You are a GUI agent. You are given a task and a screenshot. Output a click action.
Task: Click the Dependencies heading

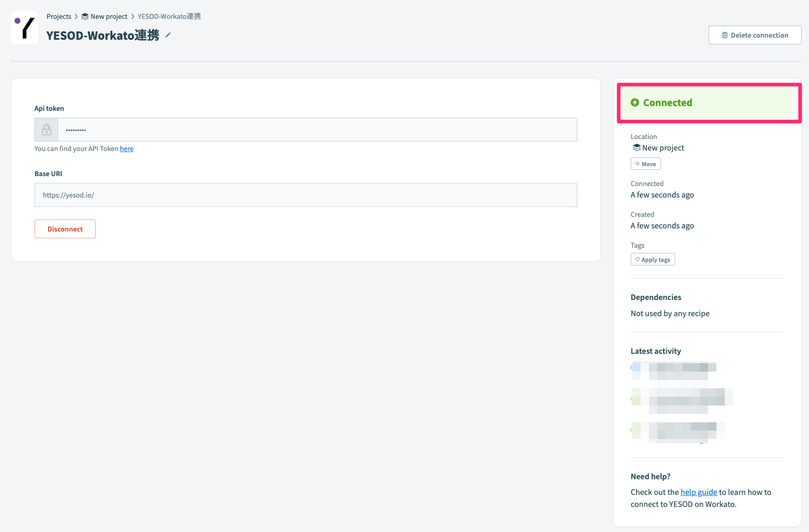[656, 297]
